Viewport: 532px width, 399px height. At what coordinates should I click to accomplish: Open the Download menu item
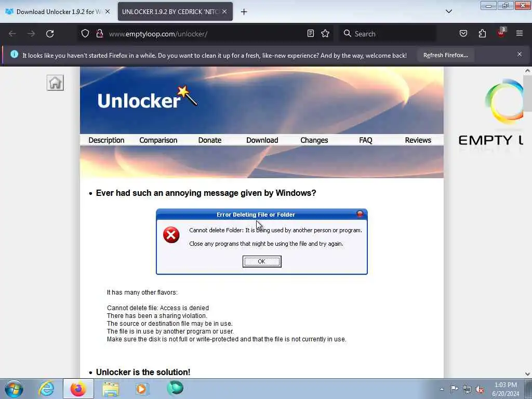[262, 140]
